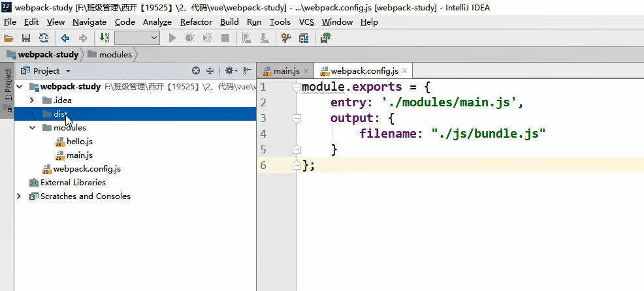
Task: Click the Run with Coverage icon
Action: click(208, 38)
